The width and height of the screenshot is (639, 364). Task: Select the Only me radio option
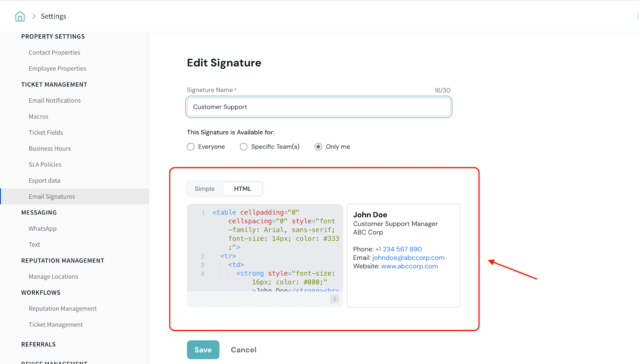tap(318, 147)
